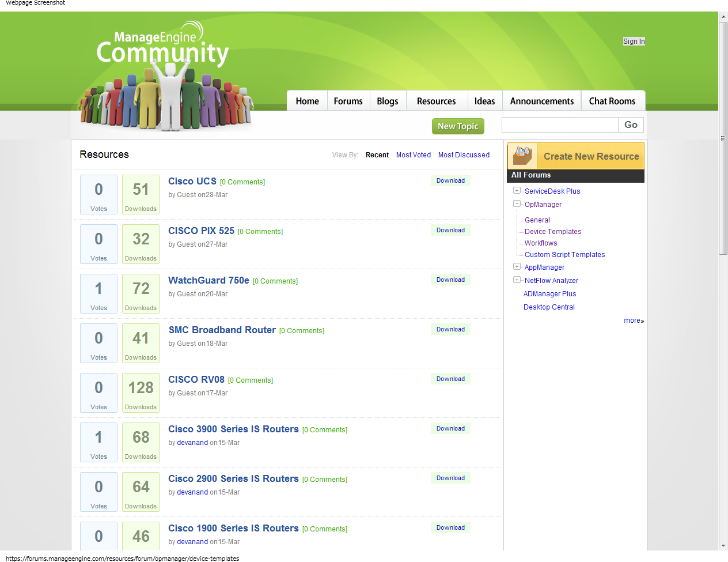Screen dimensions: 728x562
Task: Click the 51 Downloads count box
Action: [x=141, y=195]
